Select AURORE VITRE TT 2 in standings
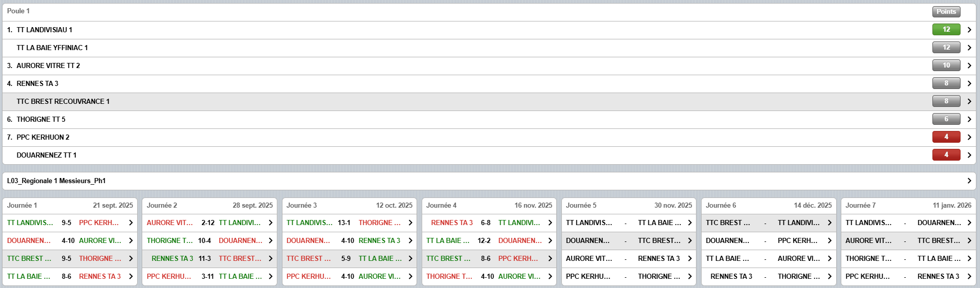 [x=48, y=66]
